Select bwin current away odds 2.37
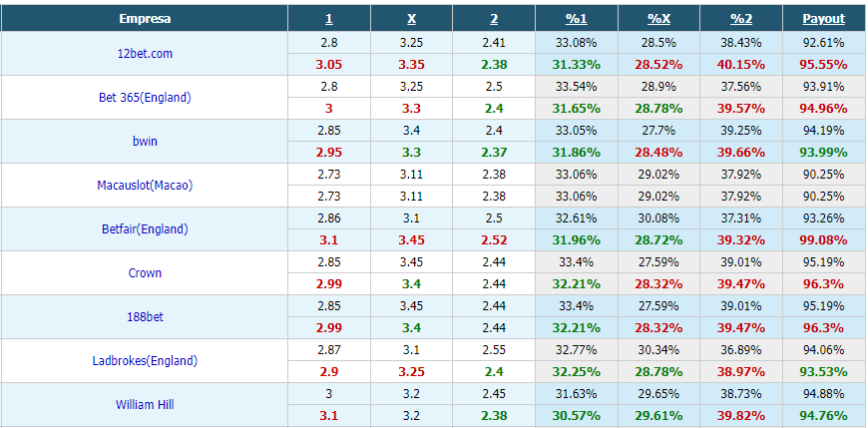Screen dimensions: 868x428 [x=494, y=153]
